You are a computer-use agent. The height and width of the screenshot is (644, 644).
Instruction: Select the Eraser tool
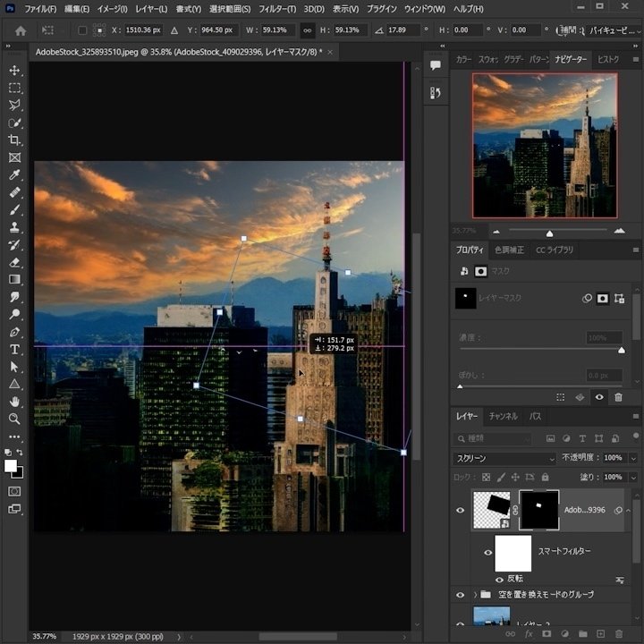(x=14, y=262)
